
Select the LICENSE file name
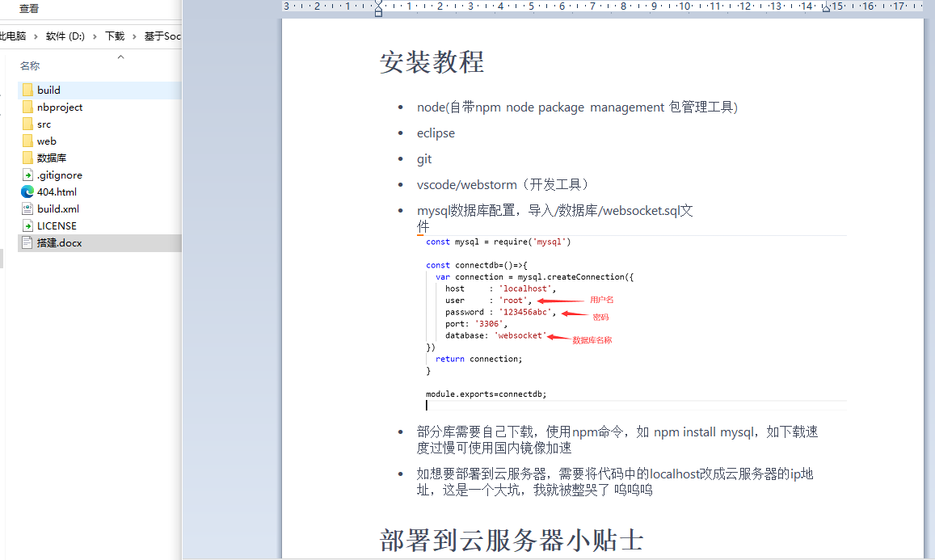click(x=57, y=225)
